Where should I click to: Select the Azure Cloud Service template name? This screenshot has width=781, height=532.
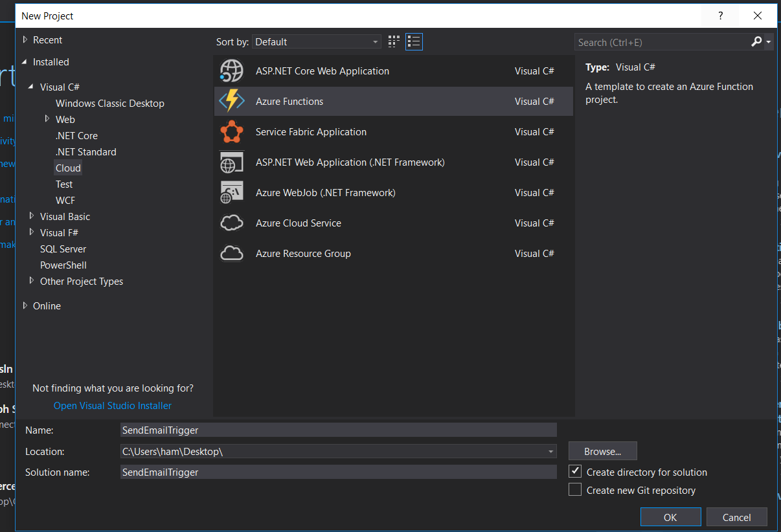[299, 223]
